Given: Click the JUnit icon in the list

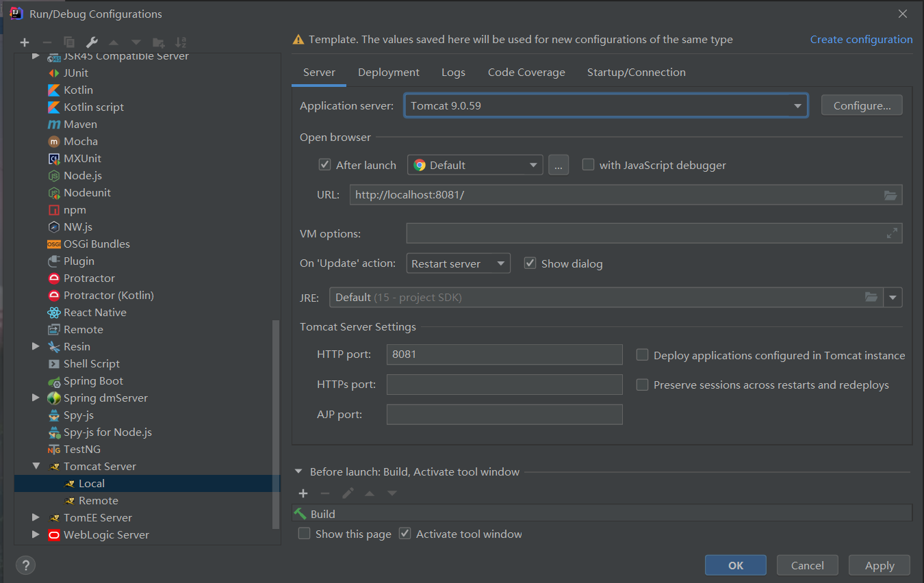Looking at the screenshot, I should click(x=54, y=73).
